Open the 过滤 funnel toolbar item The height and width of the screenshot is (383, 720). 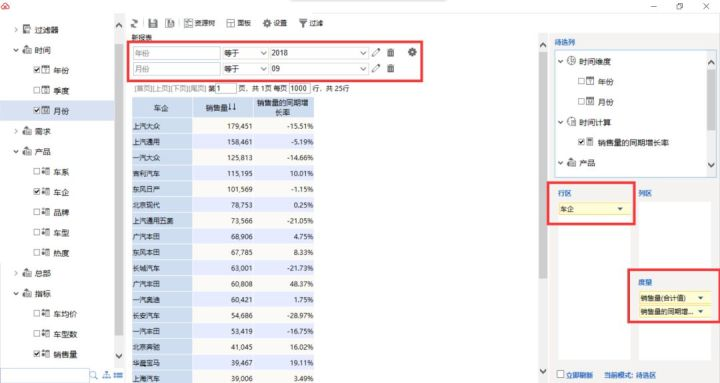click(311, 23)
